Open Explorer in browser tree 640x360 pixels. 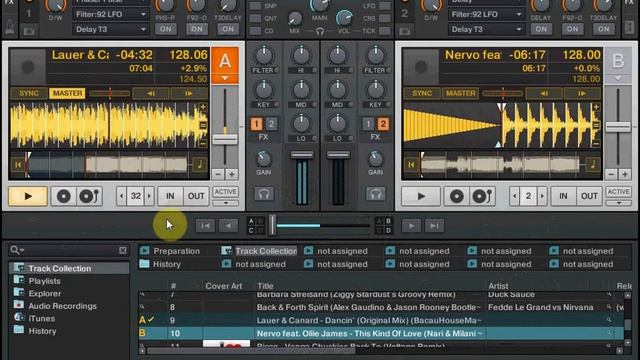44,293
